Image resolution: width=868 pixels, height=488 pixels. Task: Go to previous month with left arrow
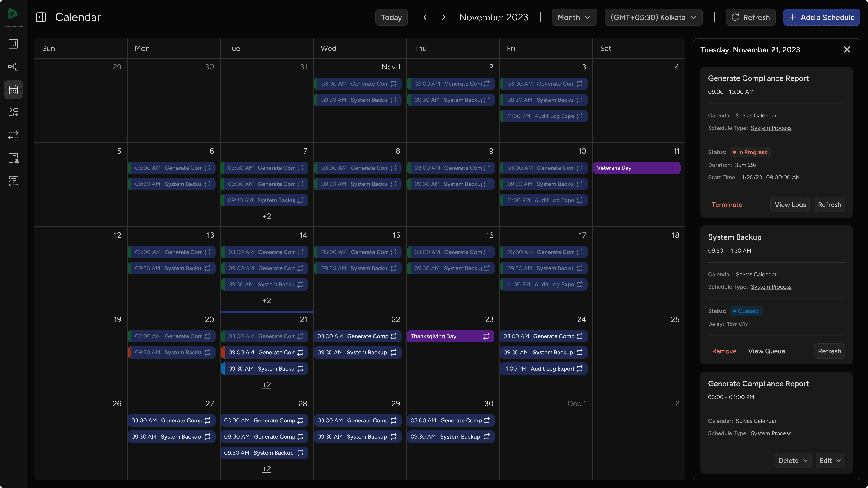[x=425, y=17]
